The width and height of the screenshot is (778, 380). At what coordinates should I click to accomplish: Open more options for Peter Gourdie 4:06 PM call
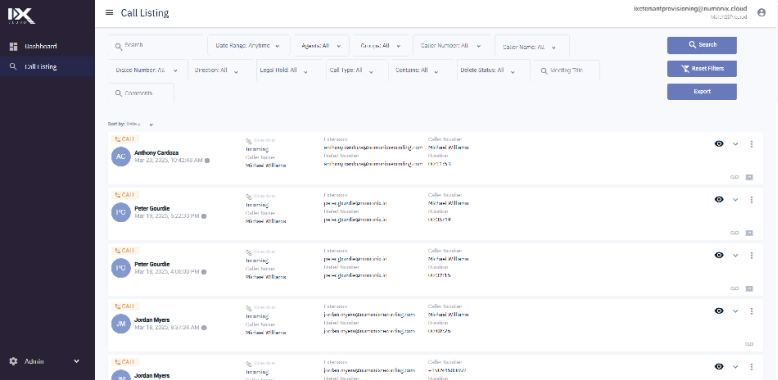click(751, 255)
